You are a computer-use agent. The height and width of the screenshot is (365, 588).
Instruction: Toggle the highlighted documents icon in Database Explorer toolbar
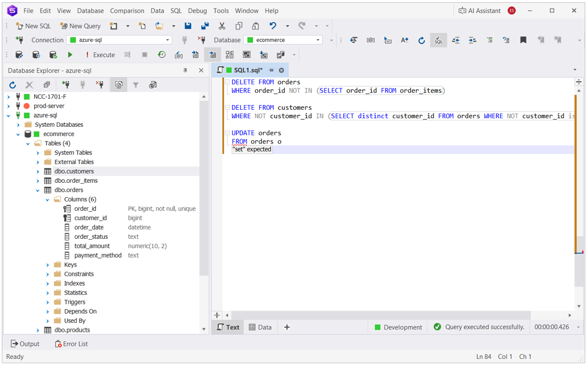coord(119,85)
